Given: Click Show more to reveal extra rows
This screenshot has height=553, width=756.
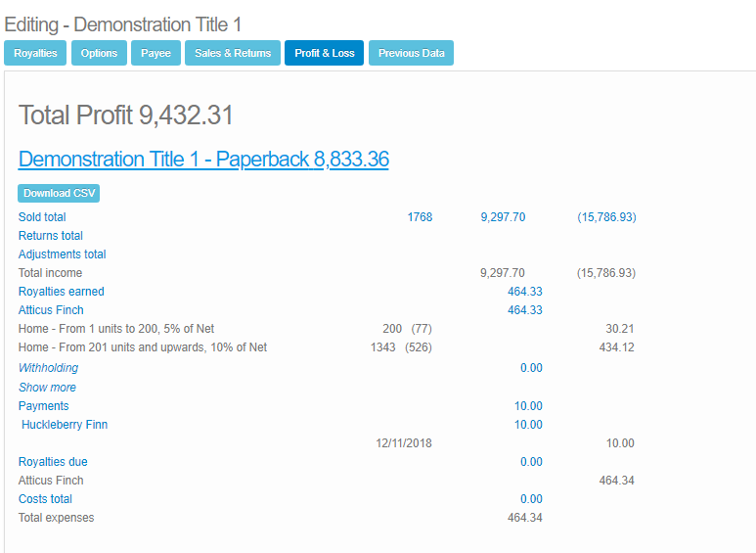Looking at the screenshot, I should pos(47,388).
